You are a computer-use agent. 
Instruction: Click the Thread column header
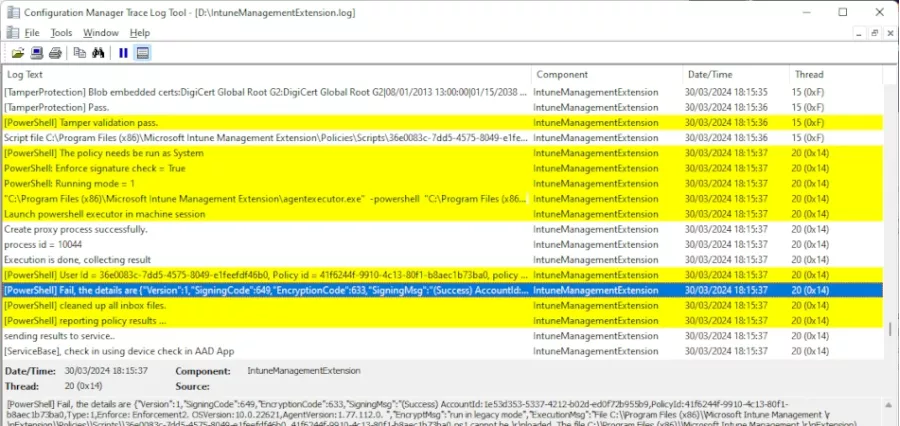click(x=830, y=75)
